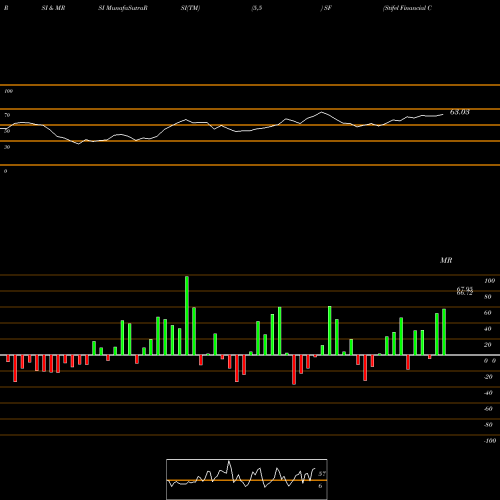Click the MR axis label -80
This screenshot has width=500, height=500.
pyautogui.click(x=488, y=425)
